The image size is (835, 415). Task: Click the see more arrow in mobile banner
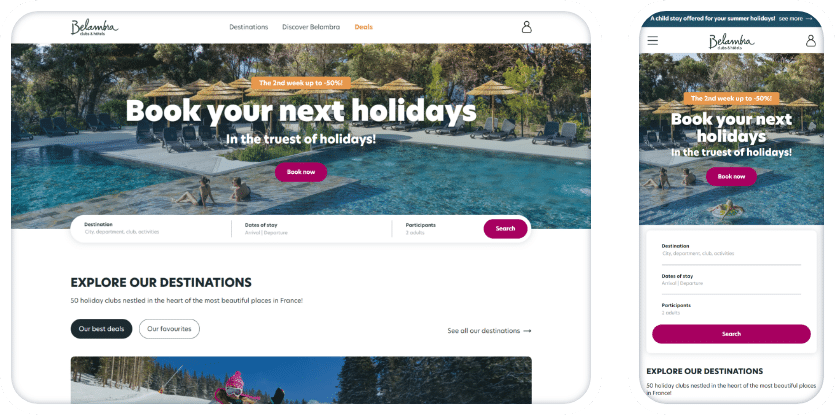[809, 19]
